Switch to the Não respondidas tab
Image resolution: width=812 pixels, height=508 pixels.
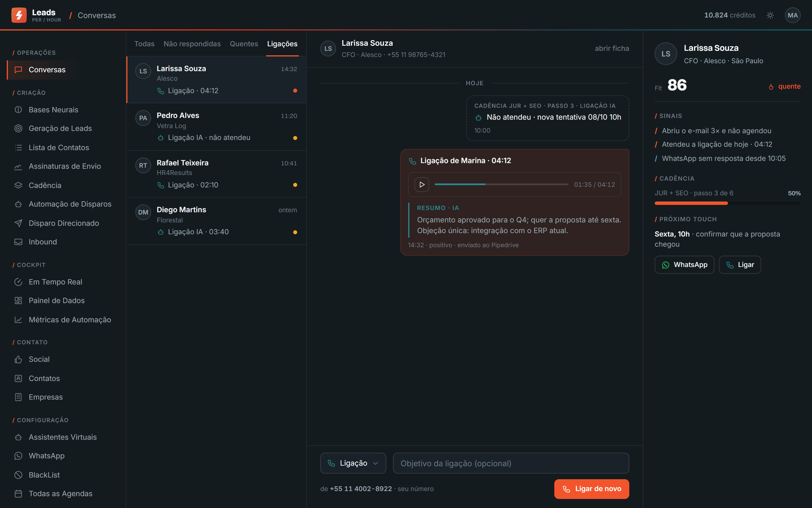point(192,44)
